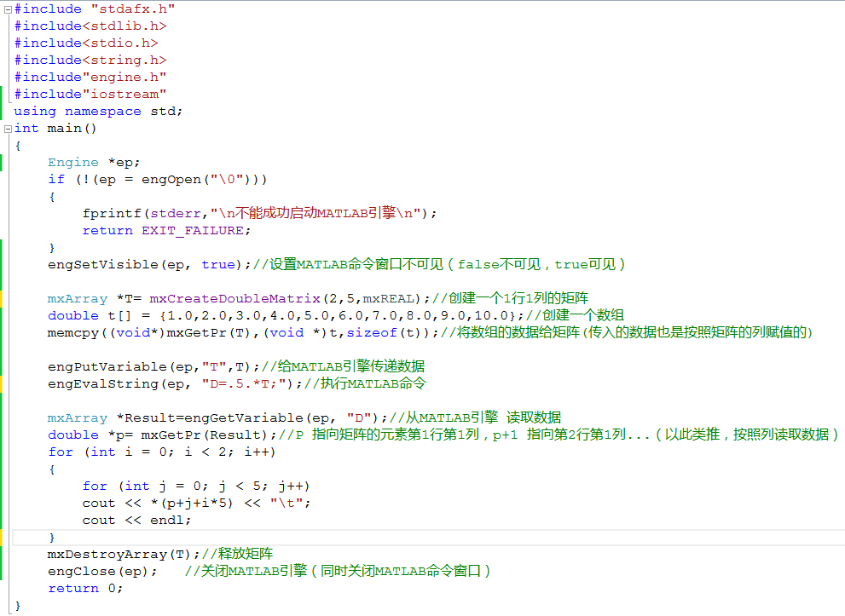Viewport: 845px width, 616px height.
Task: Click the engGetVariable Result line
Action: pos(304,417)
